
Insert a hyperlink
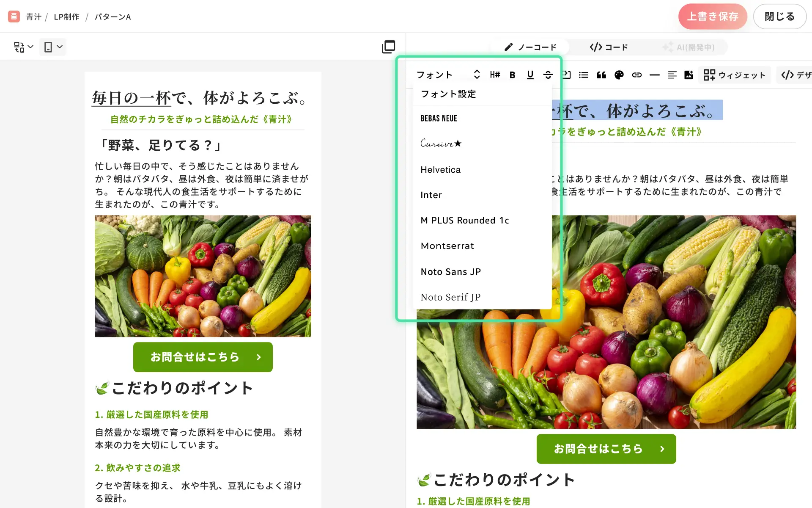(637, 75)
